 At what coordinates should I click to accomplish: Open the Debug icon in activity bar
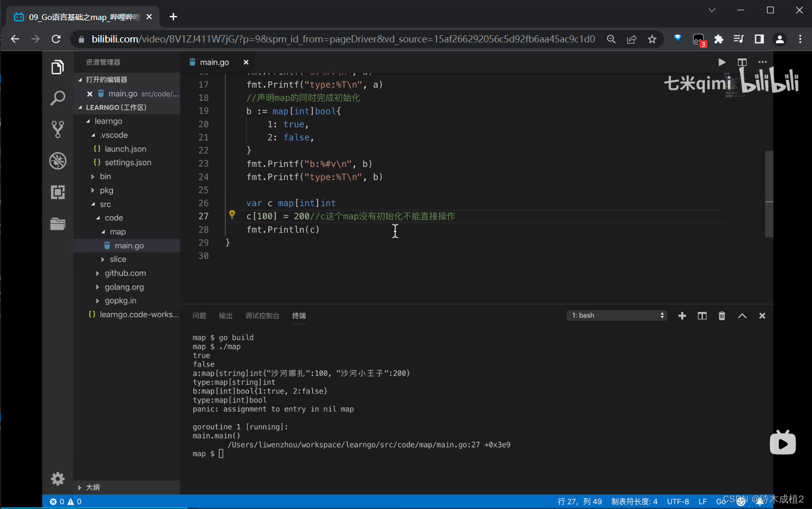pos(58,161)
